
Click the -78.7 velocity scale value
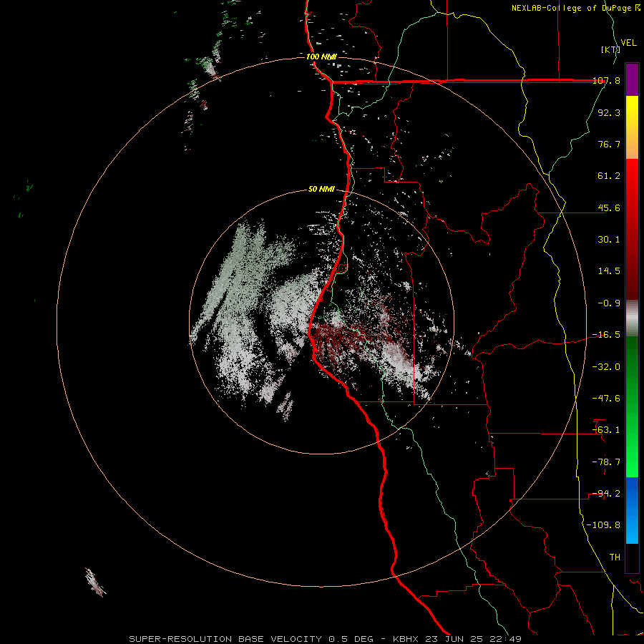coord(606,462)
